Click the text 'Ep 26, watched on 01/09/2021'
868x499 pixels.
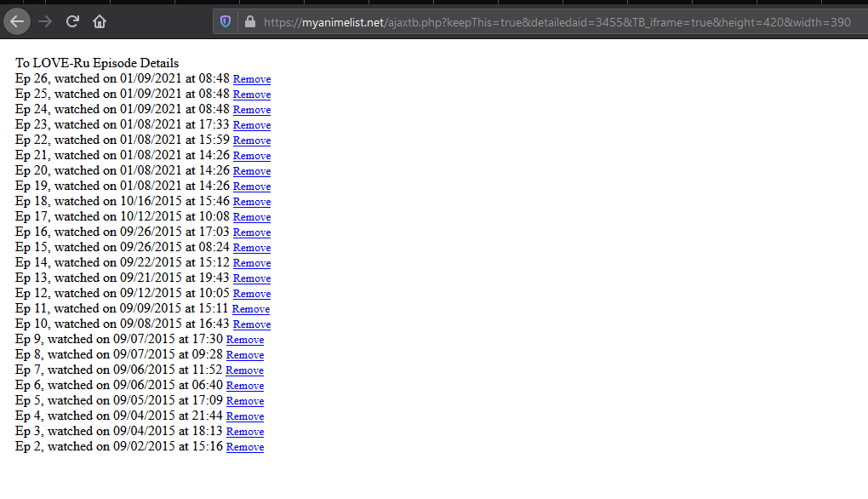99,78
